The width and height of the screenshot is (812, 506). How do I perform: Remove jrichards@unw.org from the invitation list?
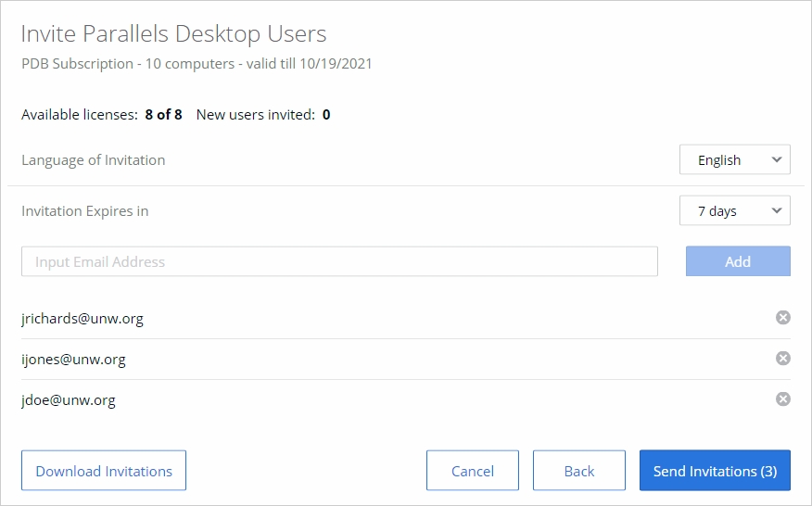[x=782, y=318]
